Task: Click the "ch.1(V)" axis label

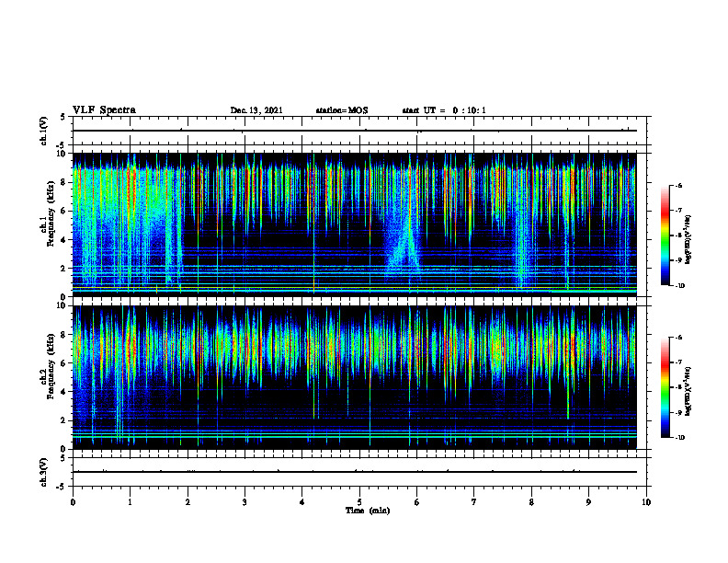Action: click(x=44, y=131)
